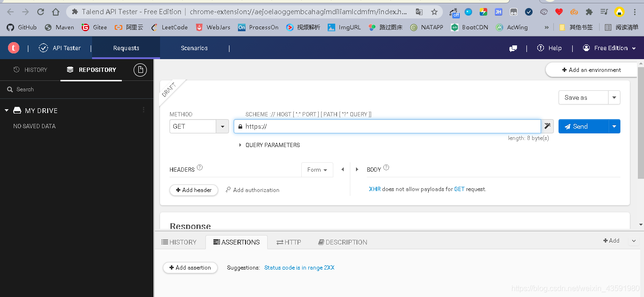Screen dimensions: 644x297
Task: Click the headers help question mark
Action: [x=200, y=167]
